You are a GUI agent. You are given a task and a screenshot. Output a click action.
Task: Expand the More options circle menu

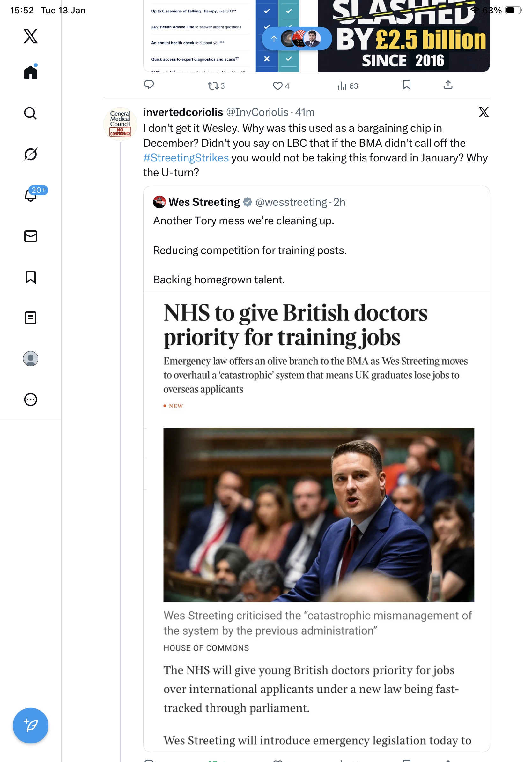pyautogui.click(x=31, y=400)
